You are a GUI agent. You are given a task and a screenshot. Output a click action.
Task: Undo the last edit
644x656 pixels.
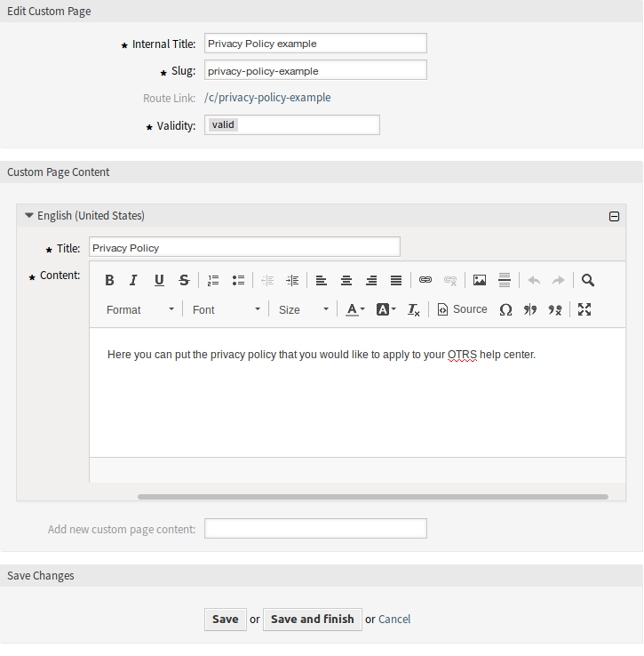534,280
